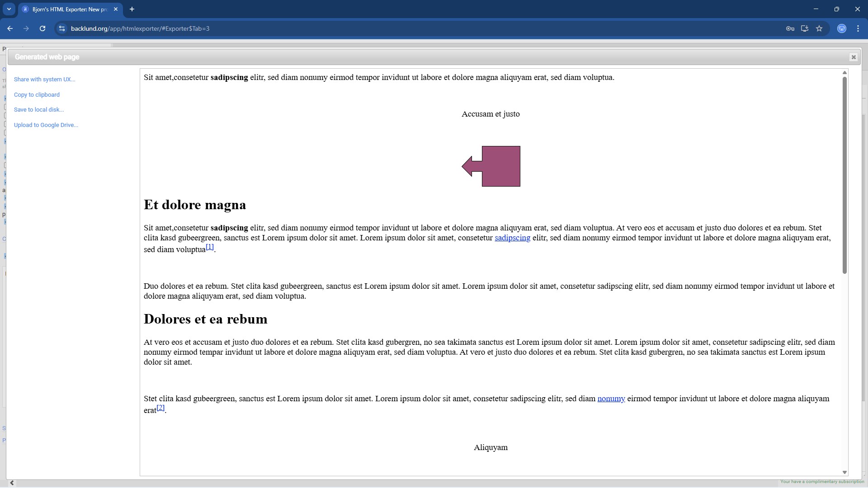The height and width of the screenshot is (488, 868).
Task: Open site information icon in address bar
Action: [x=62, y=28]
